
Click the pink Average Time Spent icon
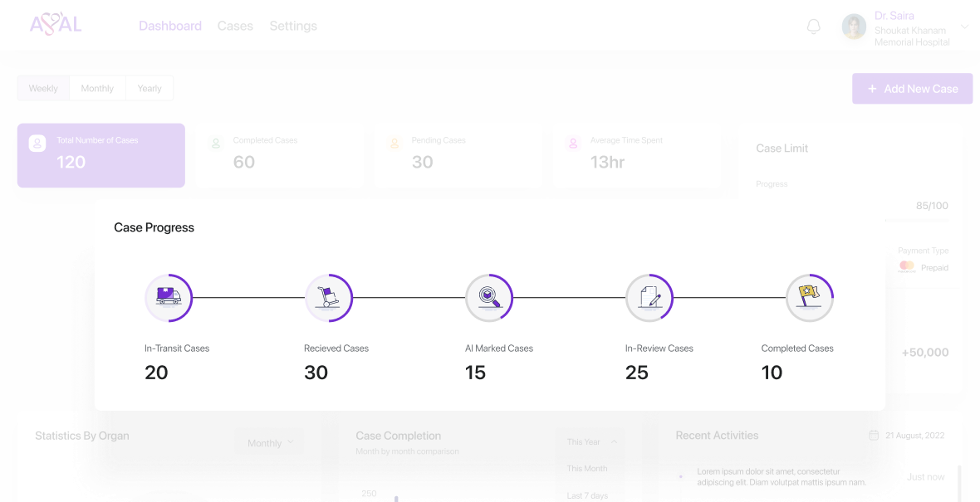point(573,143)
